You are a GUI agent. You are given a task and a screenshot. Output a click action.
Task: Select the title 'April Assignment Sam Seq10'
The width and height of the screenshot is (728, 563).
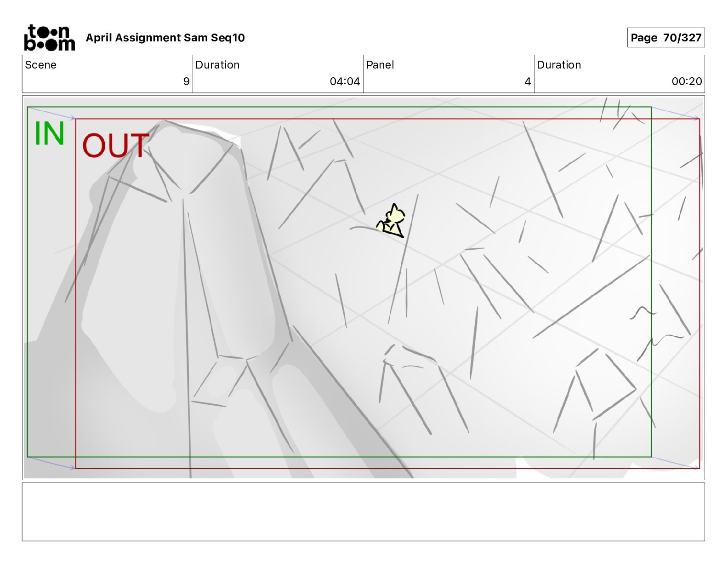tap(165, 38)
